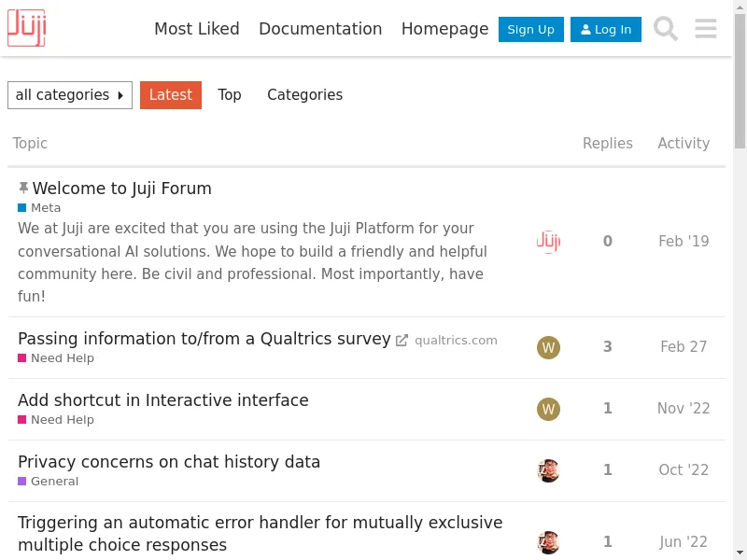Open the W avatar on the Qualtrics topic

[548, 347]
